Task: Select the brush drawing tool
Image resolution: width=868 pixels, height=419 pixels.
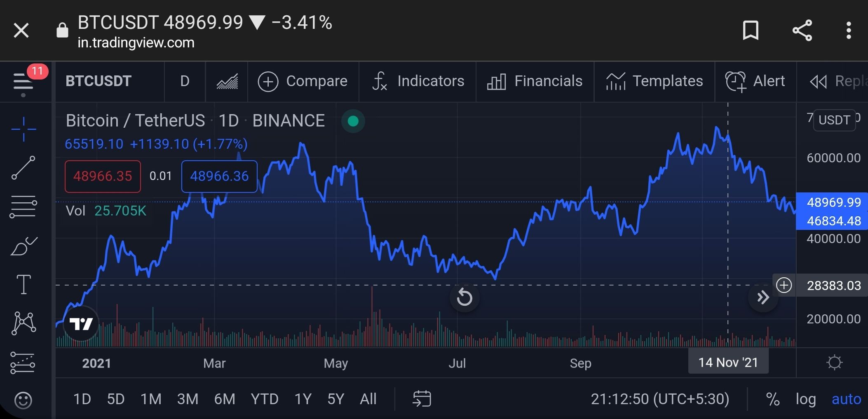Action: click(x=23, y=246)
